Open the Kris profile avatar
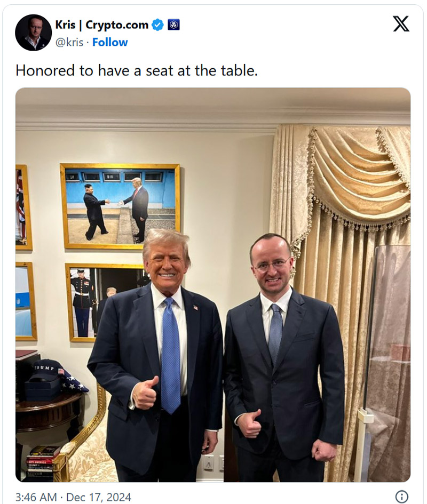This screenshot has height=504, width=427. point(34,33)
